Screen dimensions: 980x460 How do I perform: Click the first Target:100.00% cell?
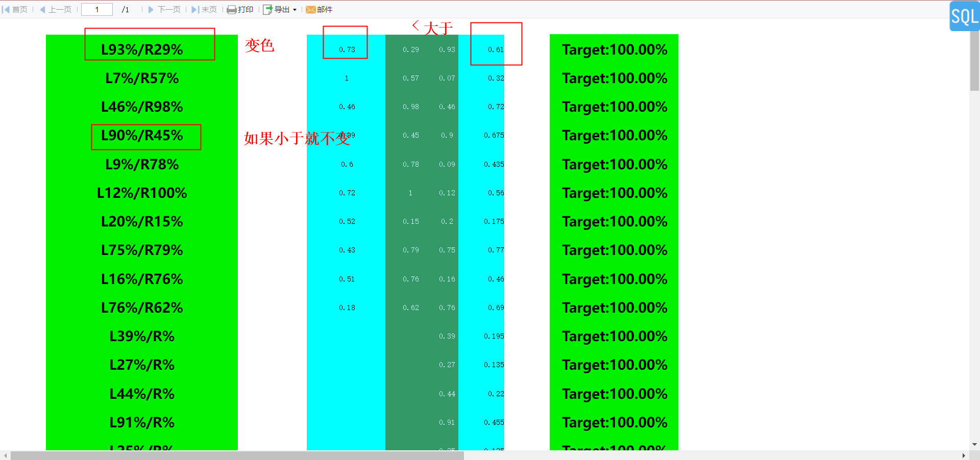614,49
